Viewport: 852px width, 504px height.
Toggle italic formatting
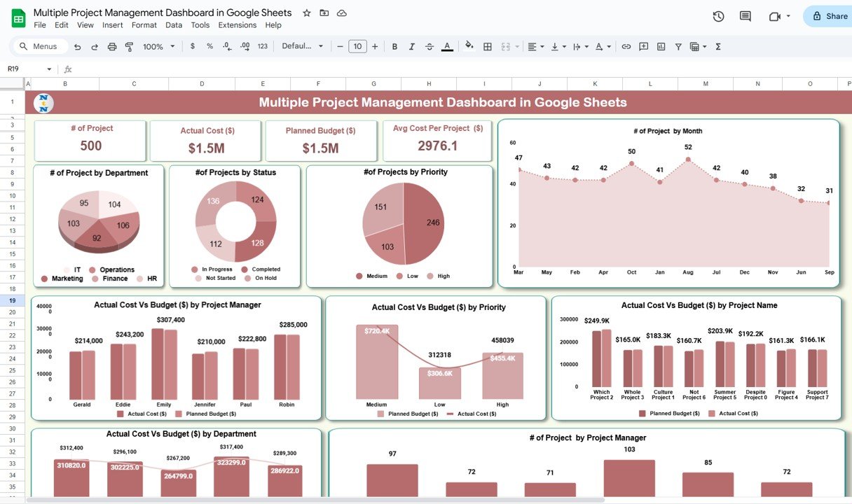click(x=412, y=47)
